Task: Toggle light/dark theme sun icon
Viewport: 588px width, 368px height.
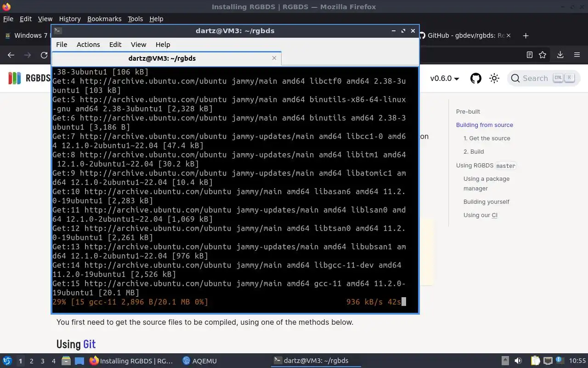Action: click(x=494, y=78)
